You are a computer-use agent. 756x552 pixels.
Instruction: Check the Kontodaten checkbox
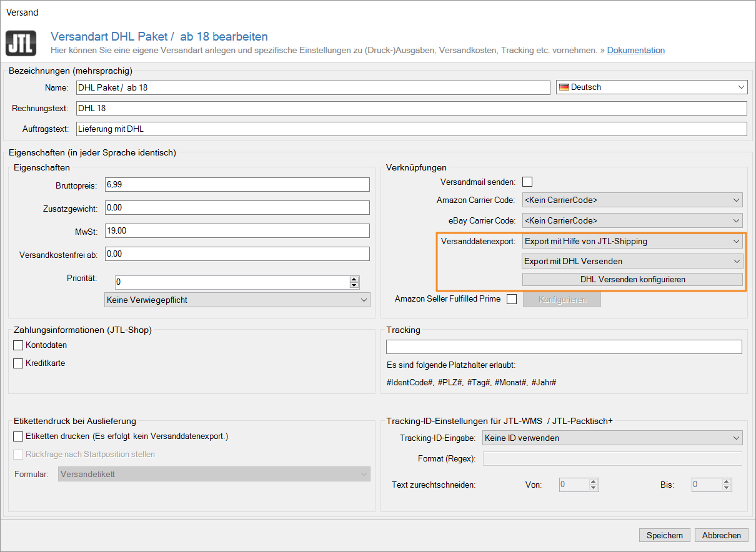[18, 345]
